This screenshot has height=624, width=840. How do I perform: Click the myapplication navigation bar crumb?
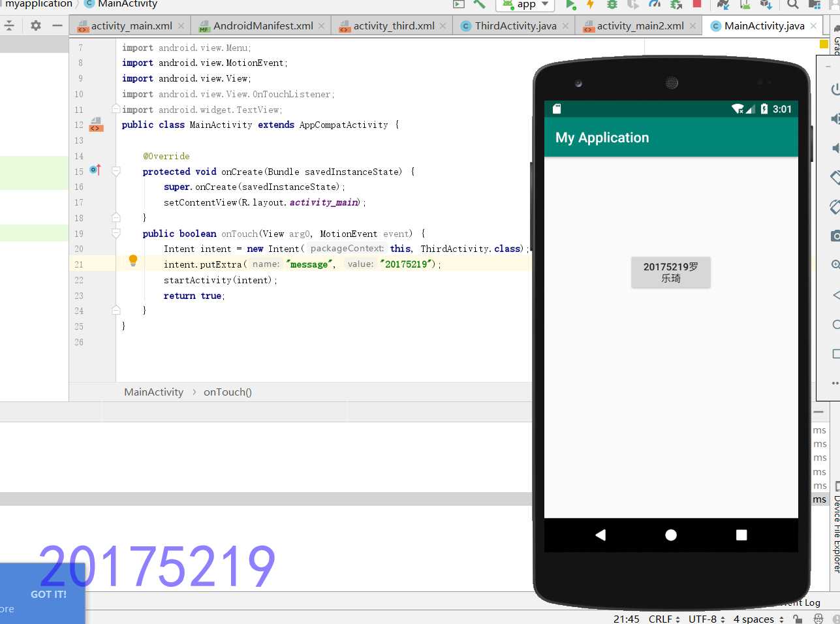(x=38, y=4)
